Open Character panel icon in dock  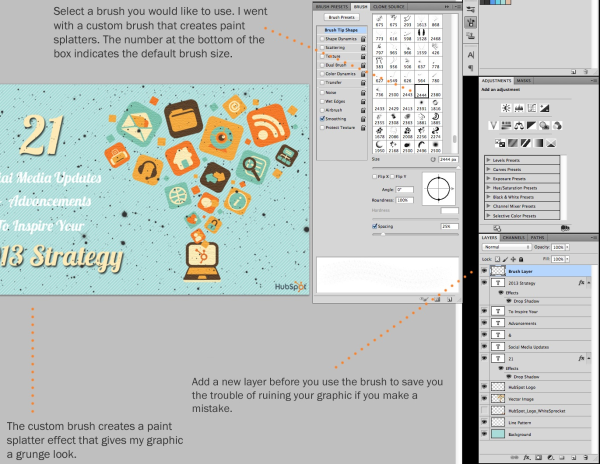(x=471, y=55)
